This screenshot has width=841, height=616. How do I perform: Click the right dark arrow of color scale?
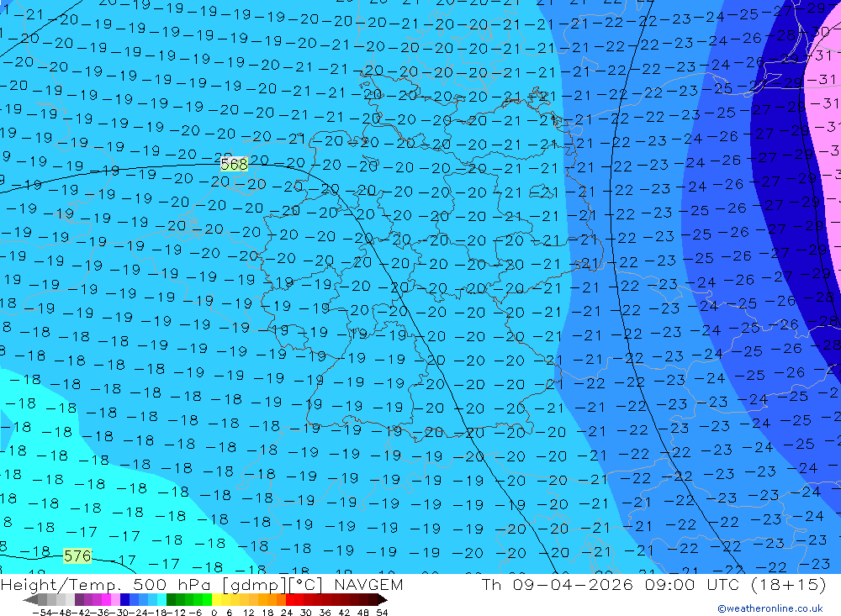pyautogui.click(x=383, y=599)
